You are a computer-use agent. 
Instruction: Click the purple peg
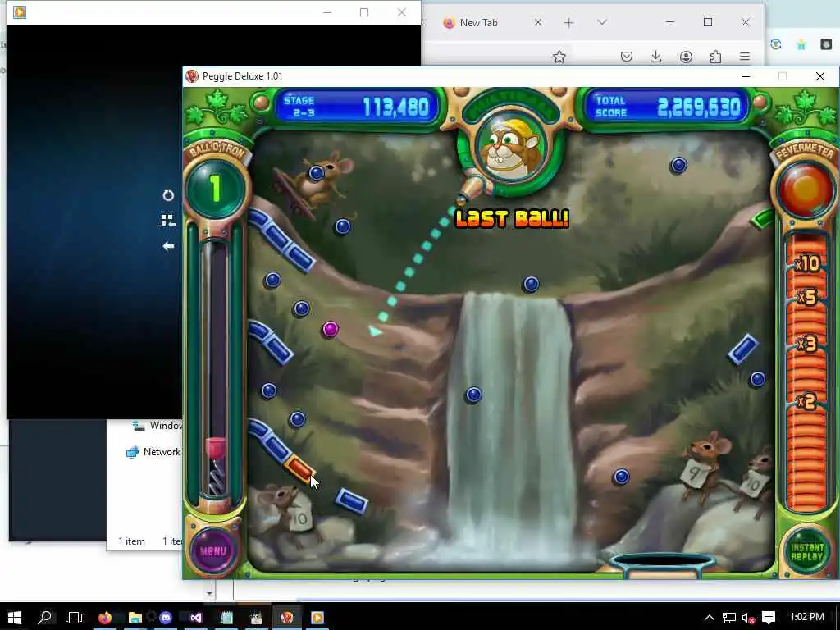(x=331, y=329)
